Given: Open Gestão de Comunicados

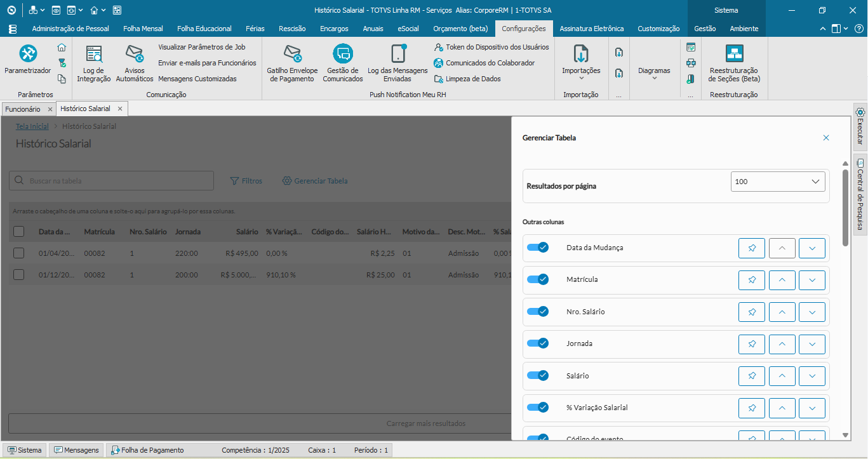Looking at the screenshot, I should (x=343, y=64).
